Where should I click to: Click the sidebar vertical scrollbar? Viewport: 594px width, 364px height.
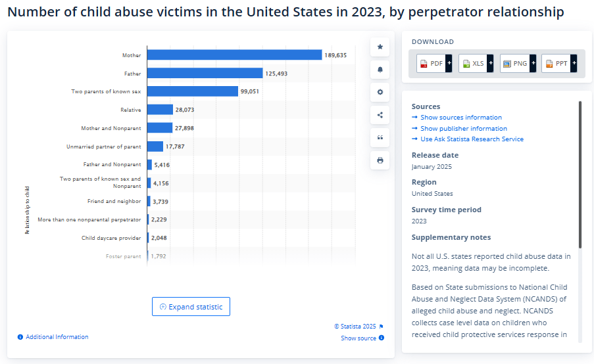tap(580, 174)
